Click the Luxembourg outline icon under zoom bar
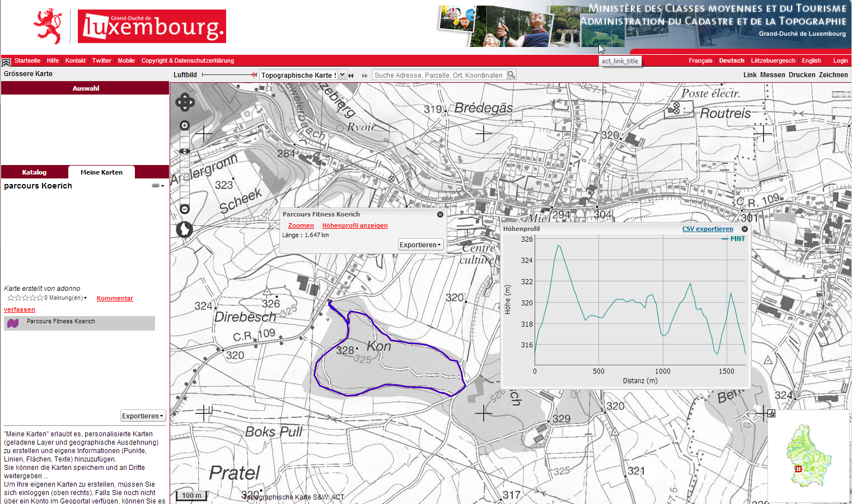This screenshot has width=852, height=504. [x=184, y=229]
